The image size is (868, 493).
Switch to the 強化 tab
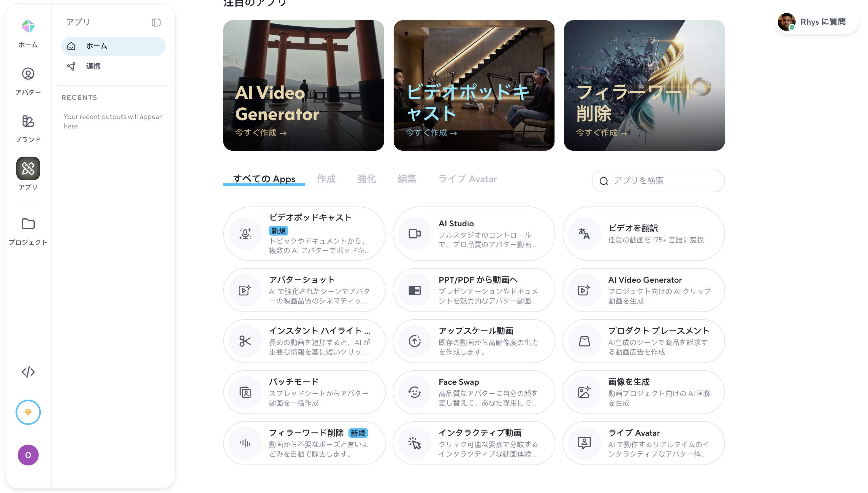point(367,179)
